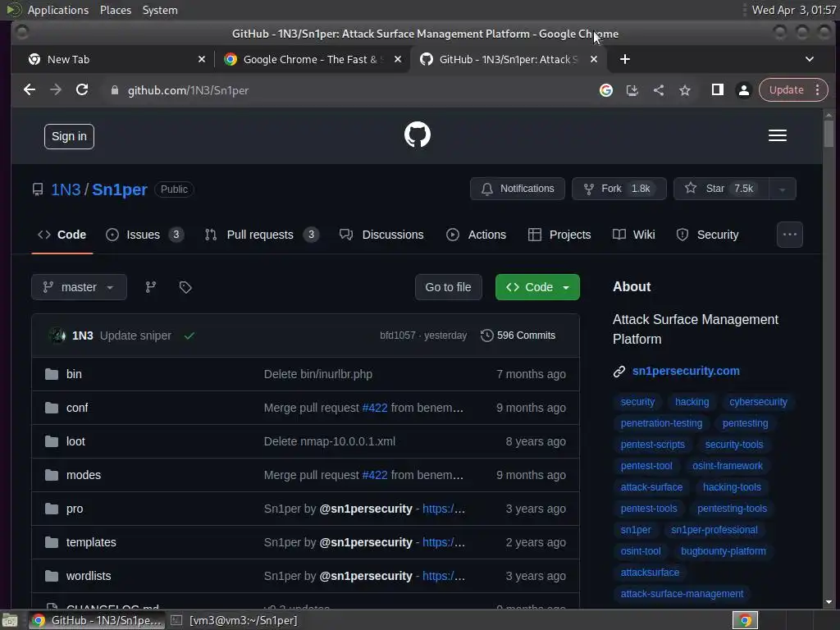Star the Sn1per repository

pyautogui.click(x=721, y=189)
